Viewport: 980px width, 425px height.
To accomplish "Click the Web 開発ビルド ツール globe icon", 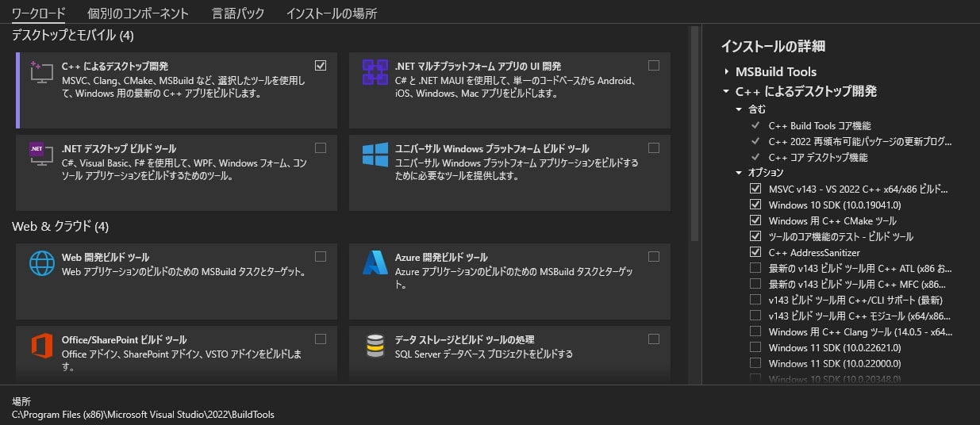I will tap(41, 262).
